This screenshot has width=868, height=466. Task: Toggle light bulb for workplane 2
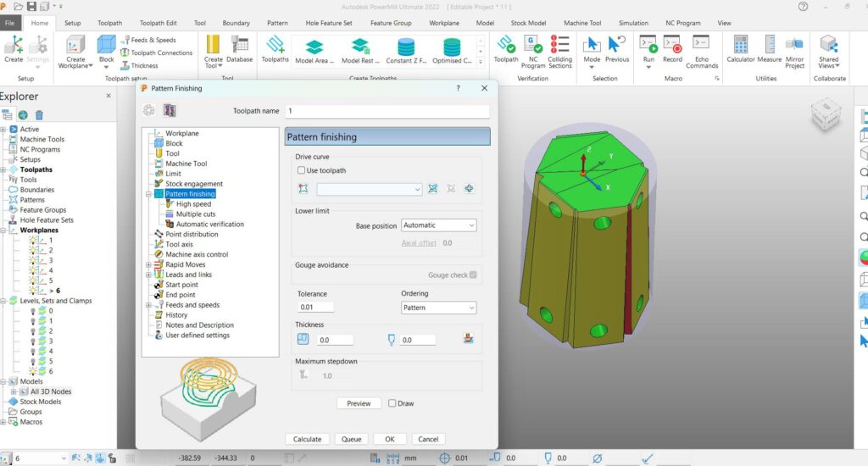33,250
